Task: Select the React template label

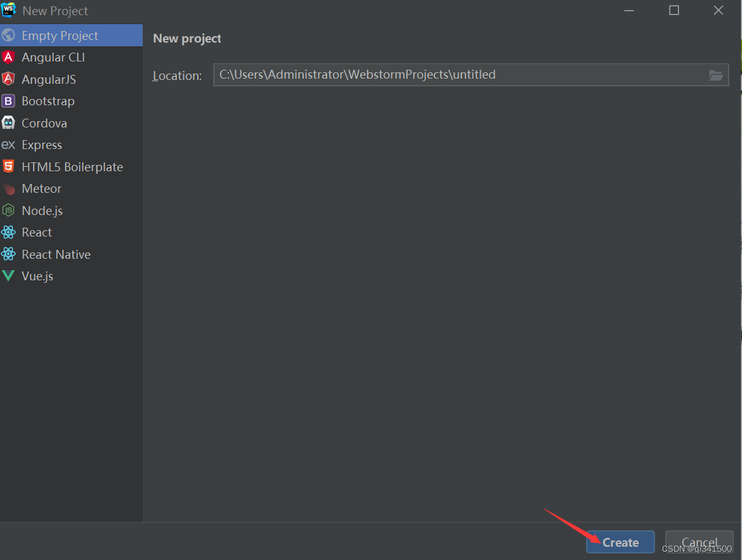Action: pyautogui.click(x=36, y=232)
